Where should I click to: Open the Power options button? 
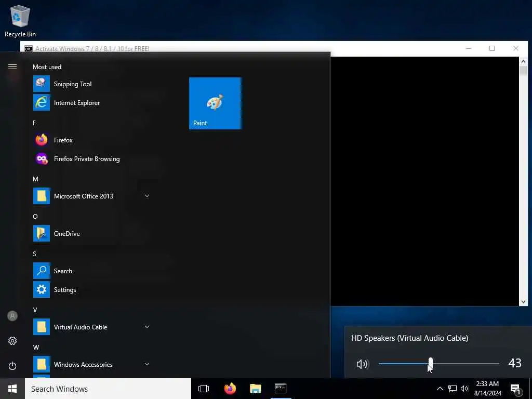(x=12, y=366)
